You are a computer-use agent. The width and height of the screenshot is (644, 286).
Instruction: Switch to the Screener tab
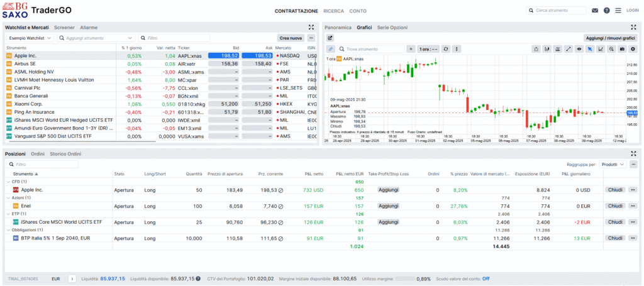tap(64, 28)
